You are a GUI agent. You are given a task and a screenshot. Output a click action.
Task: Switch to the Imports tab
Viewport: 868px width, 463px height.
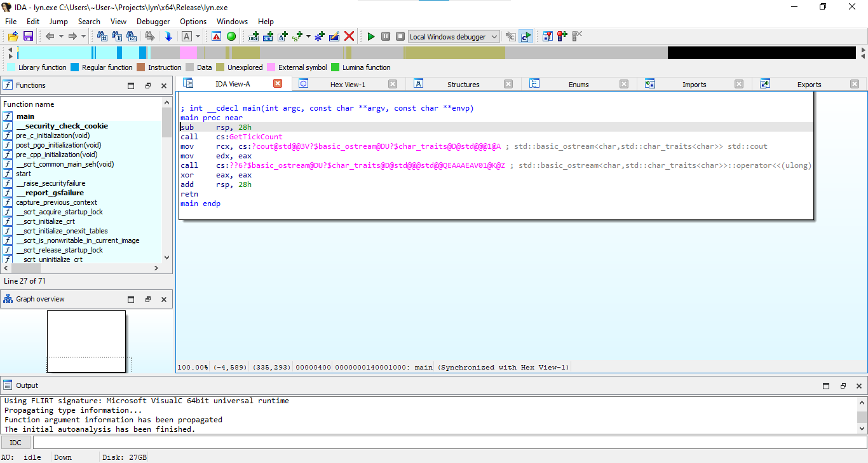tap(694, 84)
